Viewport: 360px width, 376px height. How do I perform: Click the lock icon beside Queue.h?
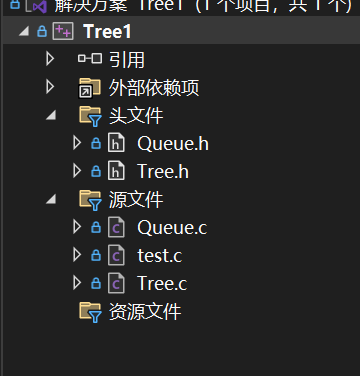96,143
